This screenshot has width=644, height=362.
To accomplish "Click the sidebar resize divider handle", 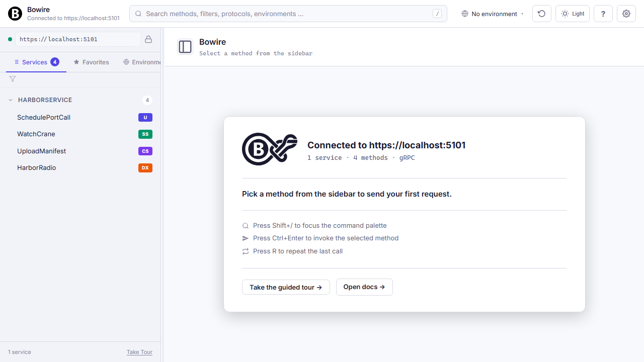I will pyautogui.click(x=162, y=195).
